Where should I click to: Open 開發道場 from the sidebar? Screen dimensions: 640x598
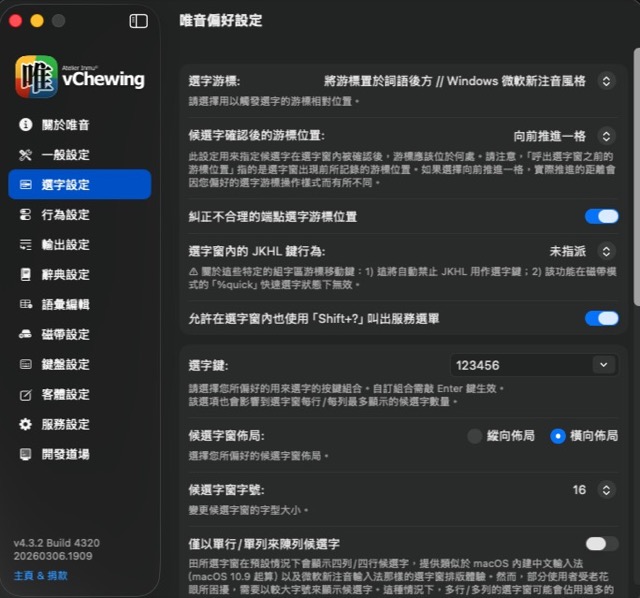[x=80, y=454]
